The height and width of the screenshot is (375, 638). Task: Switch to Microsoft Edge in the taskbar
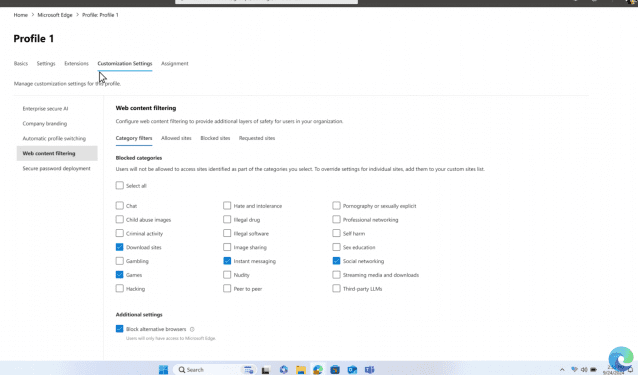(x=318, y=369)
